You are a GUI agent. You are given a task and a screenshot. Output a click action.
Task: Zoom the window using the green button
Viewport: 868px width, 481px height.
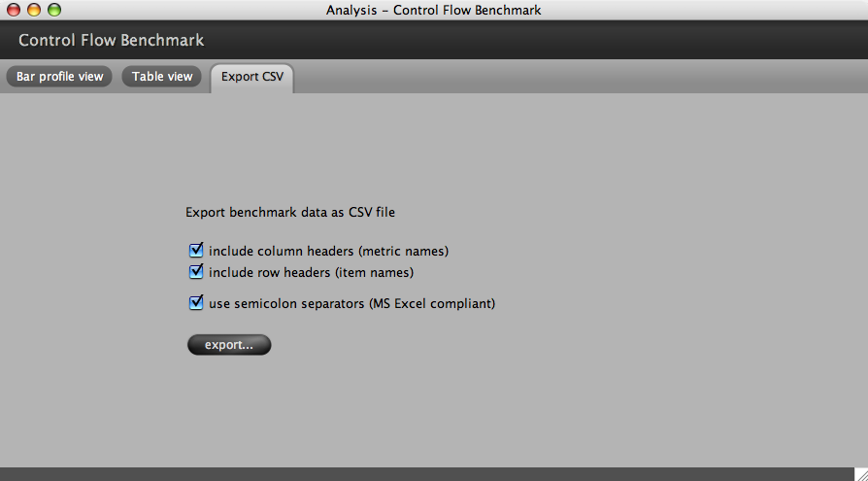click(x=54, y=10)
